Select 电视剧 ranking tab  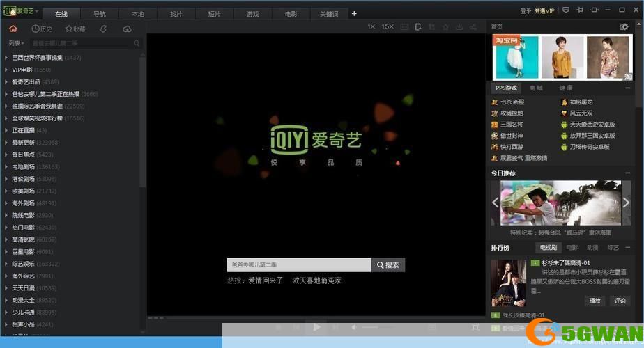pyautogui.click(x=549, y=248)
